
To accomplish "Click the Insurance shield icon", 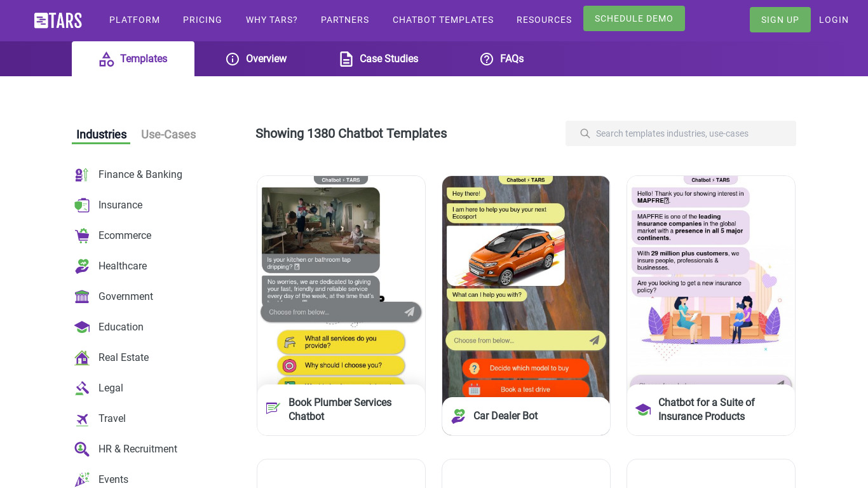I will [81, 205].
